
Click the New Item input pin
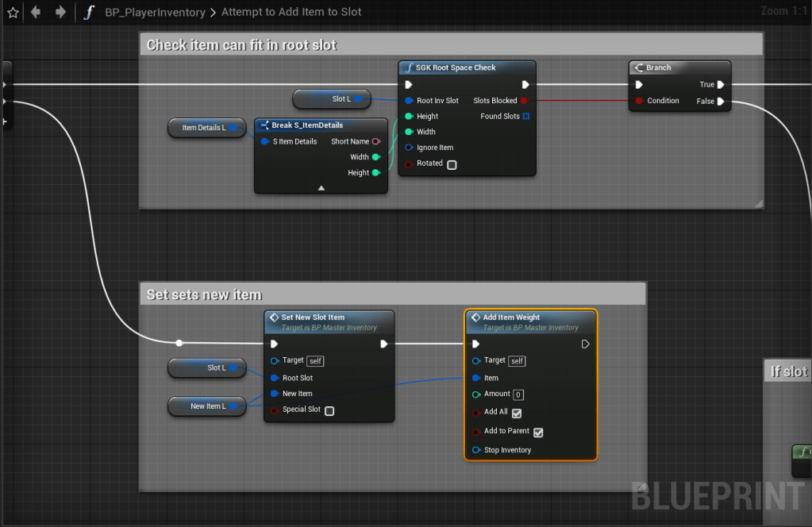pyautogui.click(x=275, y=394)
